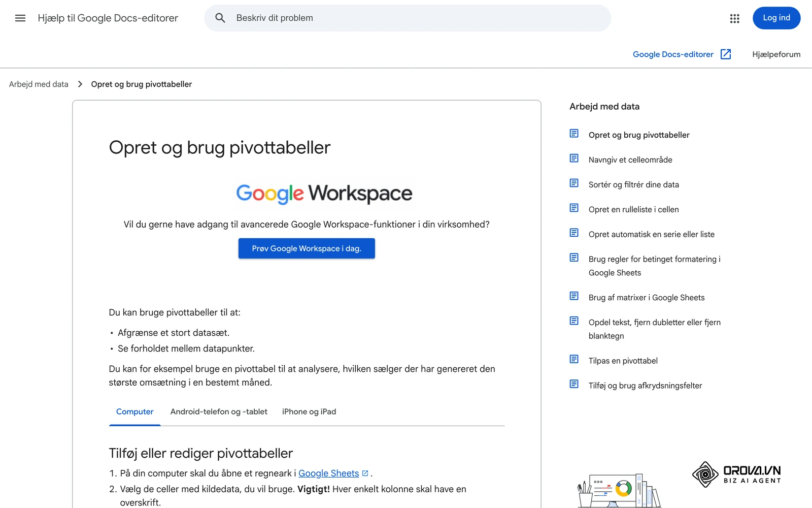Click article icon beside Opret en rulleliste i cellen
Screen dimensions: 812x508
click(574, 208)
